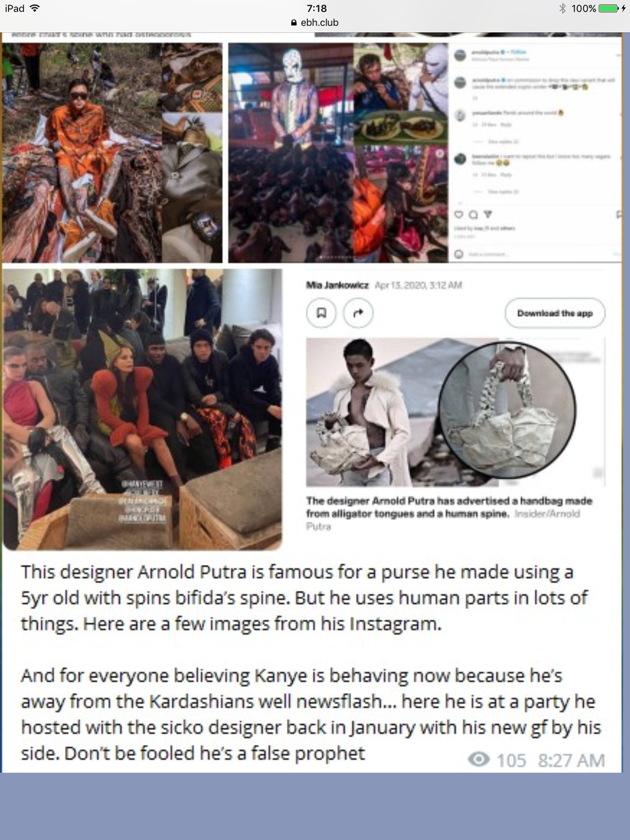630x840 pixels.
Task: Open the Kanye party photo
Action: pos(142,409)
